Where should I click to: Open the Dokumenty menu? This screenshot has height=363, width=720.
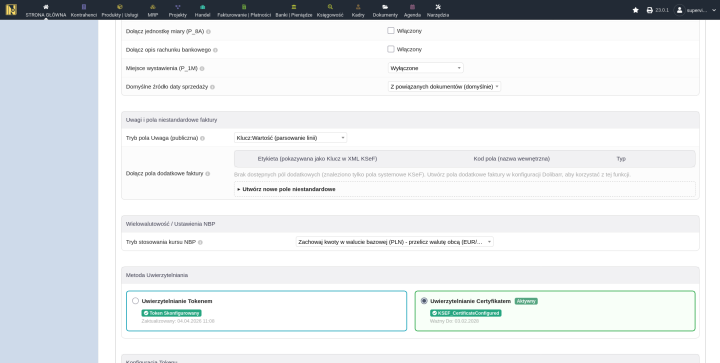coord(385,11)
